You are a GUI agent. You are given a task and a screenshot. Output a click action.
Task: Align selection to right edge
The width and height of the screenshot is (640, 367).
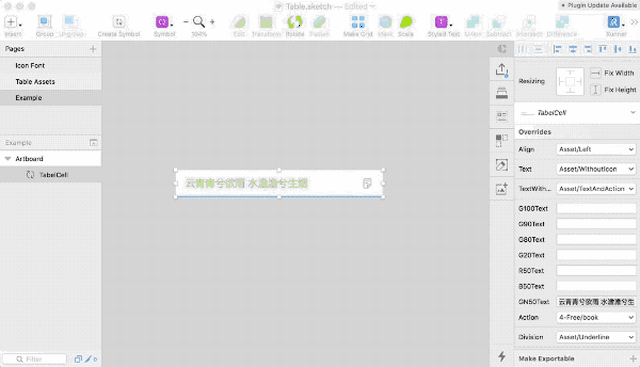[588, 49]
